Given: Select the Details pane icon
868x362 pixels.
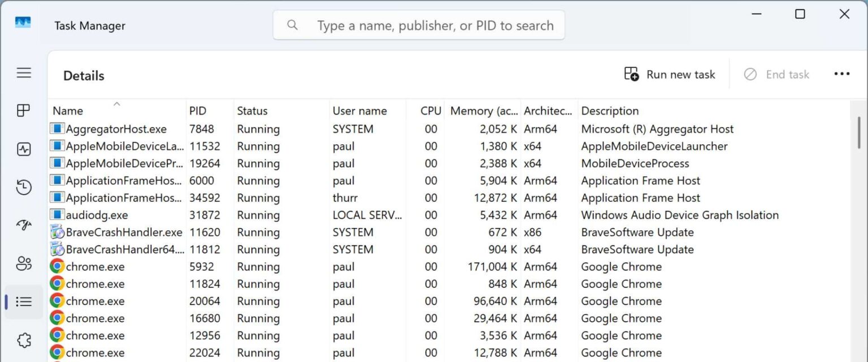Looking at the screenshot, I should click(x=23, y=301).
